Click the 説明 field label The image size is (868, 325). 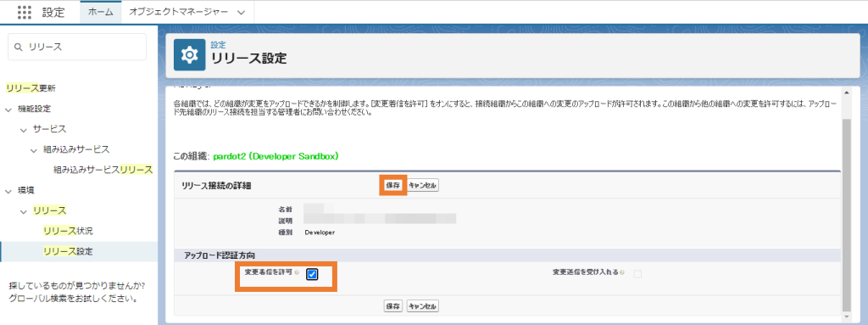click(x=285, y=221)
